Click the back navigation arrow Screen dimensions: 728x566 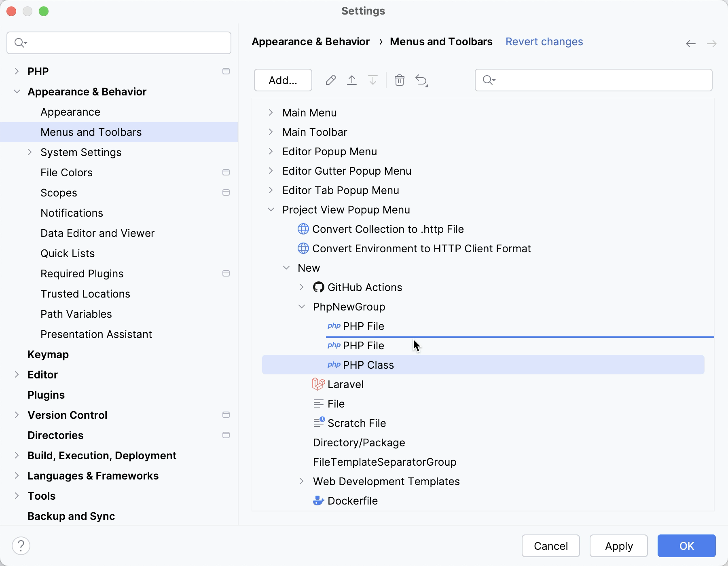tap(690, 43)
